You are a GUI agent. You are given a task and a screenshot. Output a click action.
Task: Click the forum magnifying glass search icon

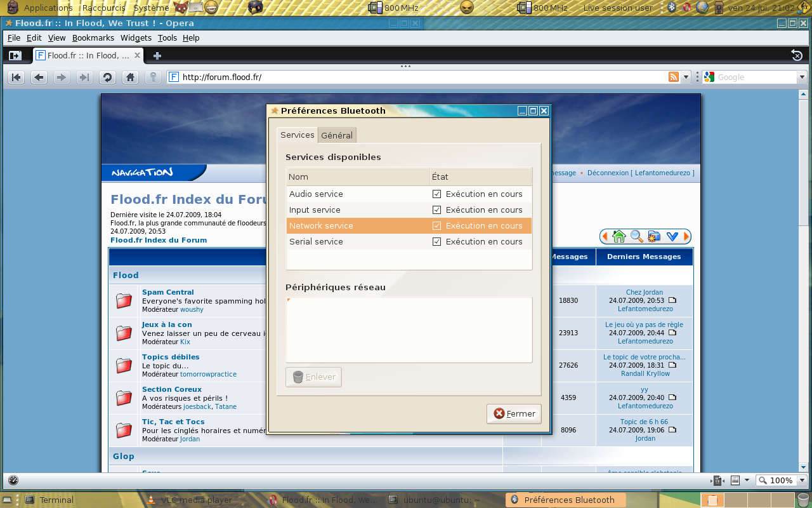tap(637, 236)
